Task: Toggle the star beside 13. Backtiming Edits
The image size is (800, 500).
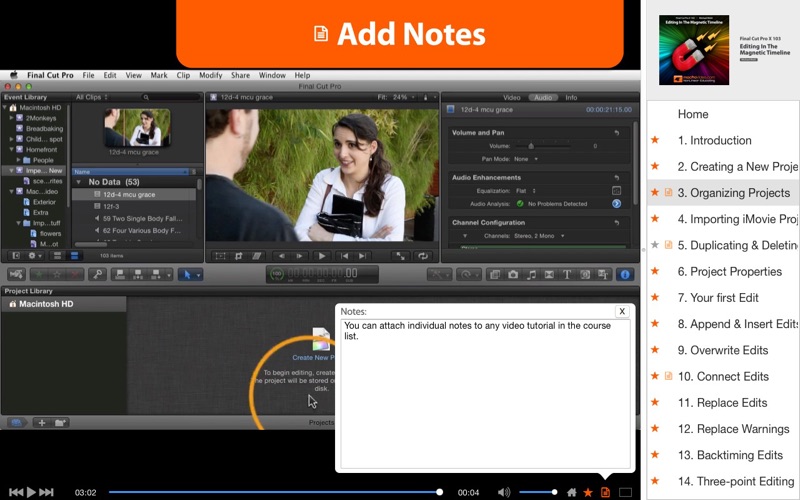Action: pyautogui.click(x=655, y=455)
